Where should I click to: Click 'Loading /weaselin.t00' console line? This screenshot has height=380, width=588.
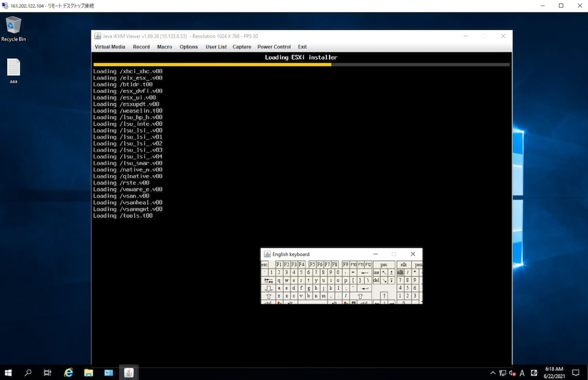(128, 111)
